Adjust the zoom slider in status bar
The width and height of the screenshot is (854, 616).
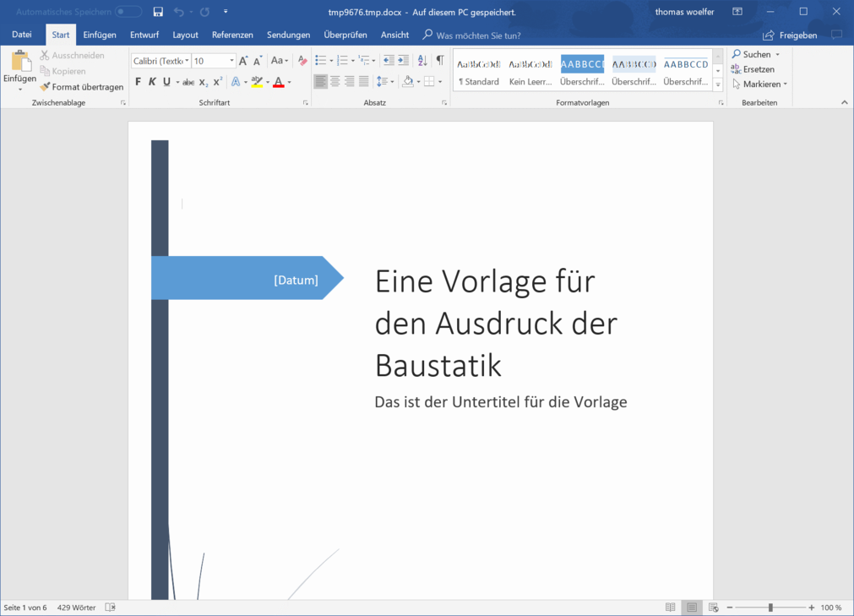tap(770, 608)
